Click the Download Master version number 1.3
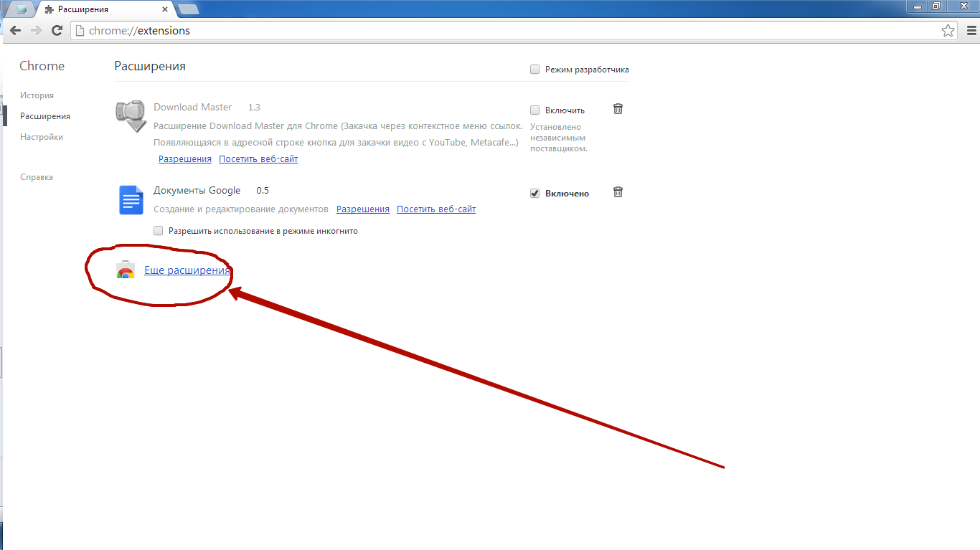This screenshot has width=980, height=550. 254,108
